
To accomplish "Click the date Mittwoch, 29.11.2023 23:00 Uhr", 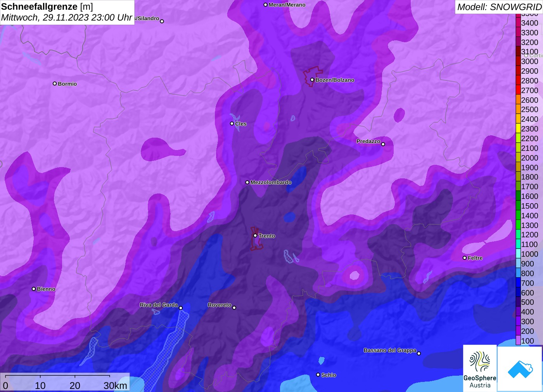I will [67, 17].
